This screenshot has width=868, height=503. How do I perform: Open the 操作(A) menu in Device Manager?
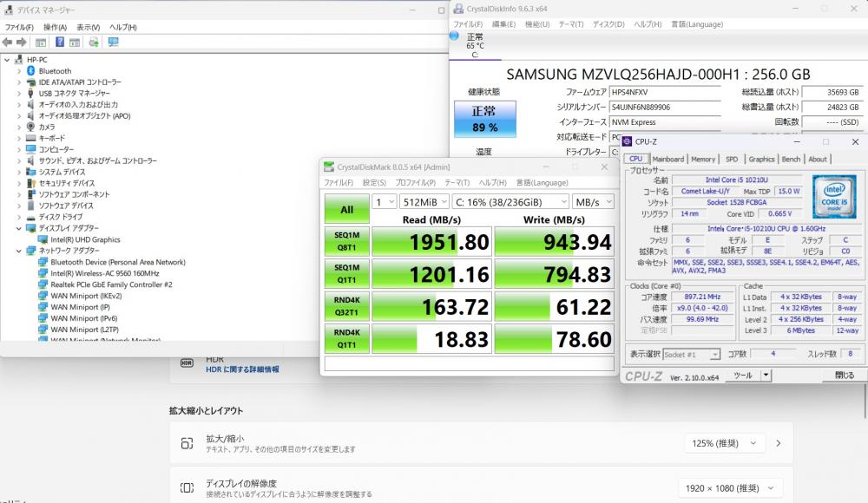(x=55, y=27)
